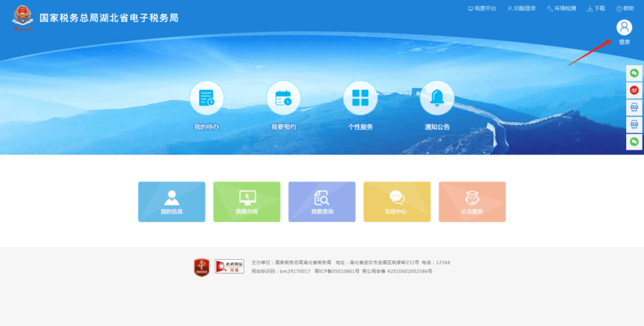Click the red 党政机关 shield badge
644x326 pixels.
click(x=202, y=267)
